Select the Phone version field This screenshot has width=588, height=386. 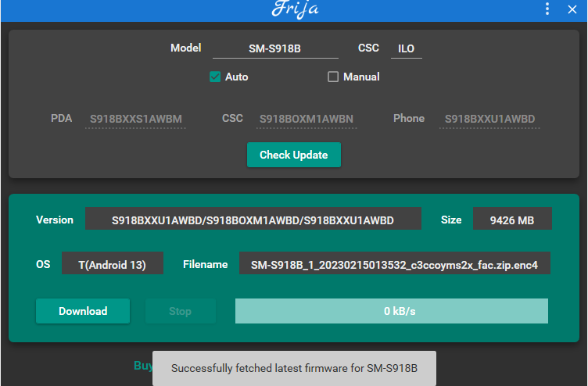click(490, 119)
